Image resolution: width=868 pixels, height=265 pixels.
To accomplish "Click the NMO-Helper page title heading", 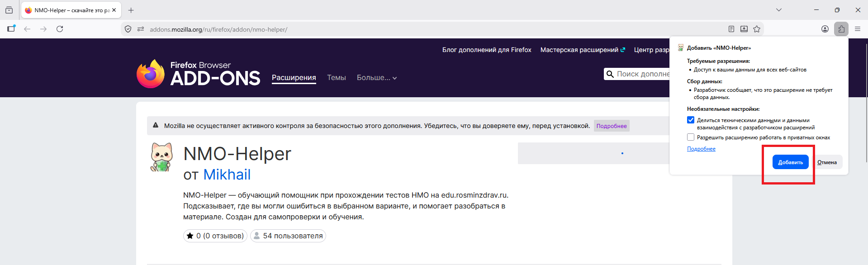I will click(x=237, y=154).
